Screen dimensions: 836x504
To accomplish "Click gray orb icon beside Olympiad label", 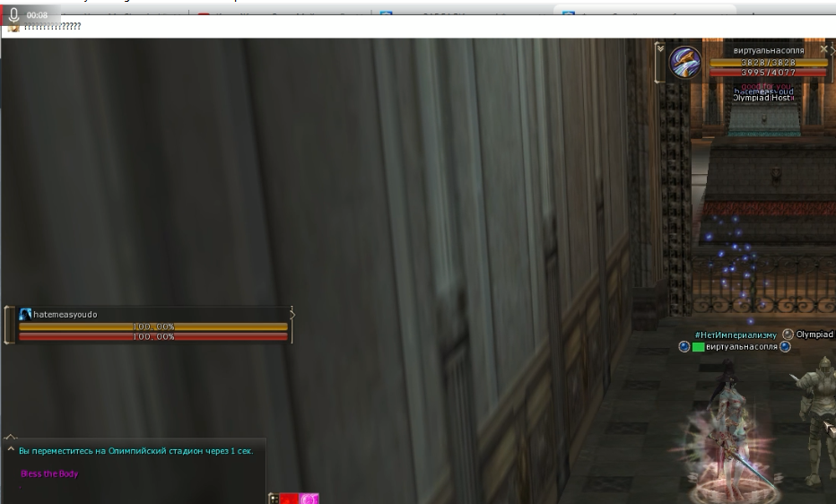I will pos(788,335).
